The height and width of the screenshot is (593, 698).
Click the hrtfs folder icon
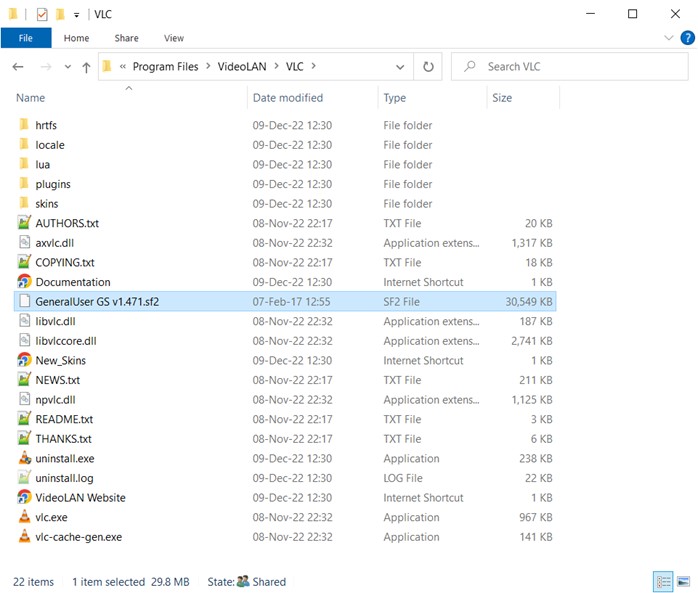(24, 125)
